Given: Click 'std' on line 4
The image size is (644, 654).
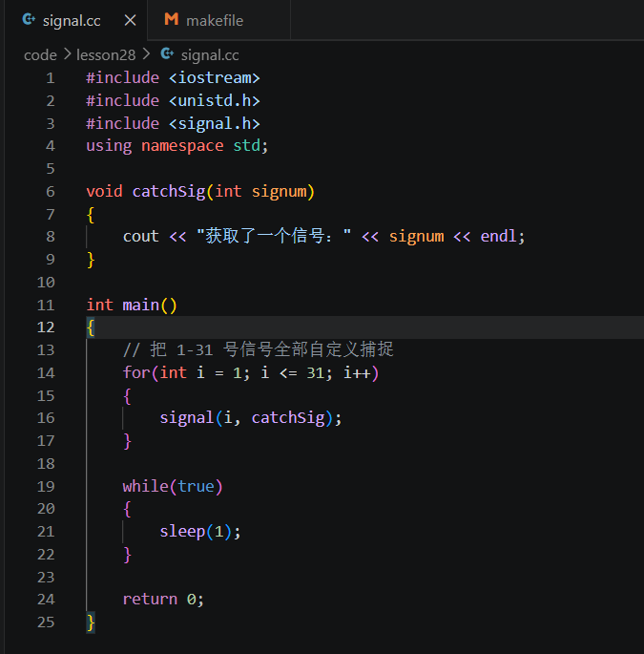Looking at the screenshot, I should tap(246, 146).
